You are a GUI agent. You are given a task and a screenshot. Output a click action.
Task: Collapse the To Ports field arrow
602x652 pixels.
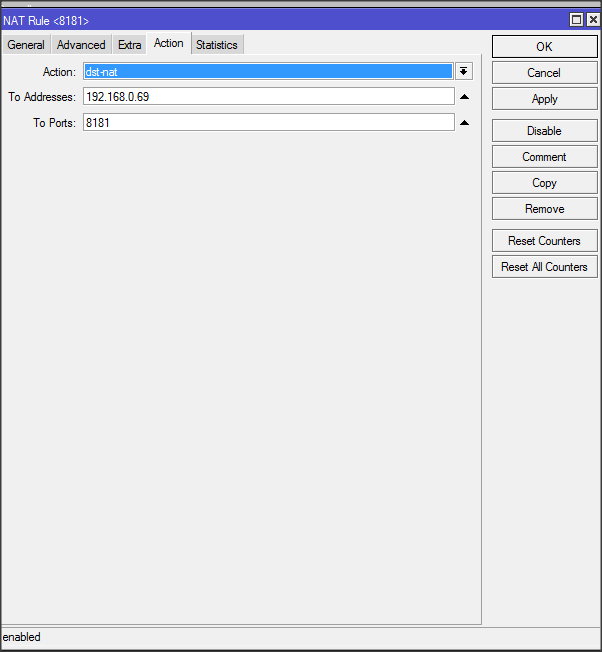(464, 123)
